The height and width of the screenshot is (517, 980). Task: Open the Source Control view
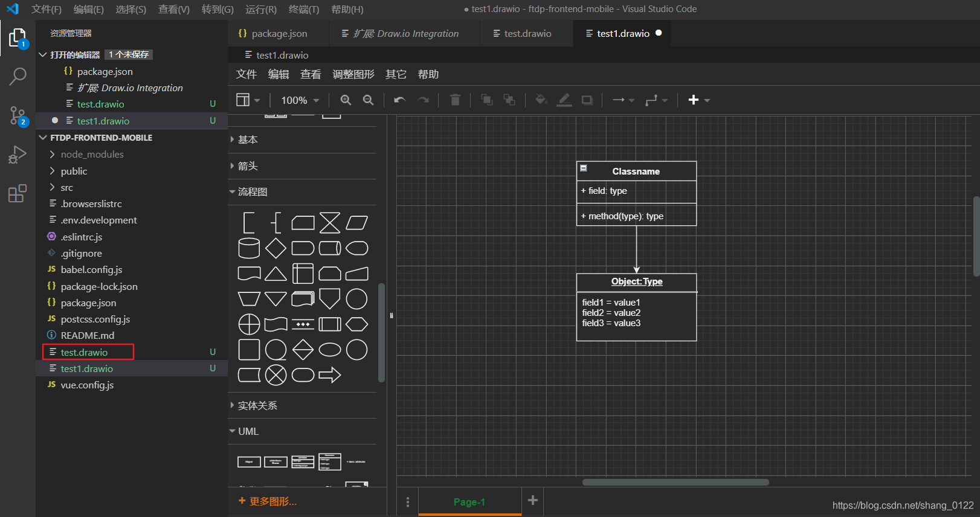pyautogui.click(x=18, y=115)
